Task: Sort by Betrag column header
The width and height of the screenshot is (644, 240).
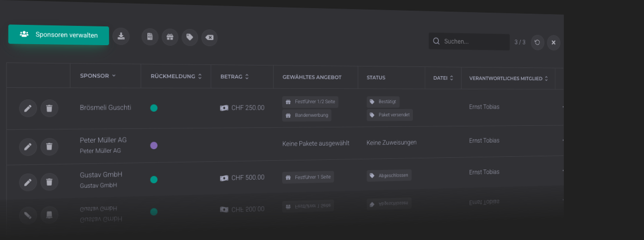Action: coord(234,77)
